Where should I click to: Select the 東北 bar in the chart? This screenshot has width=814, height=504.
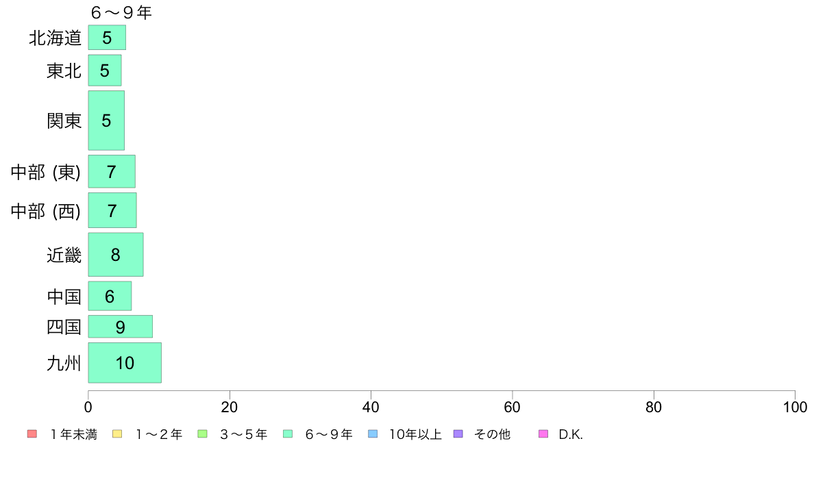[x=105, y=70]
